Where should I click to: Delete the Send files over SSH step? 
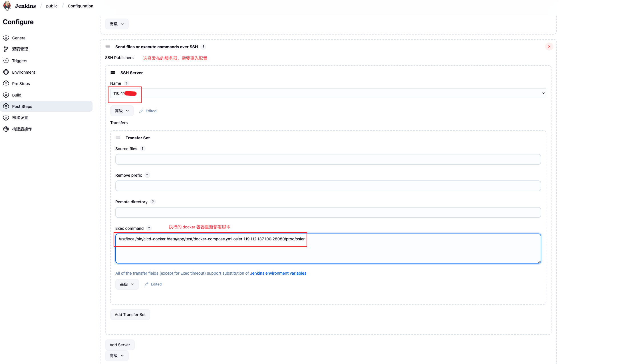pos(549,47)
